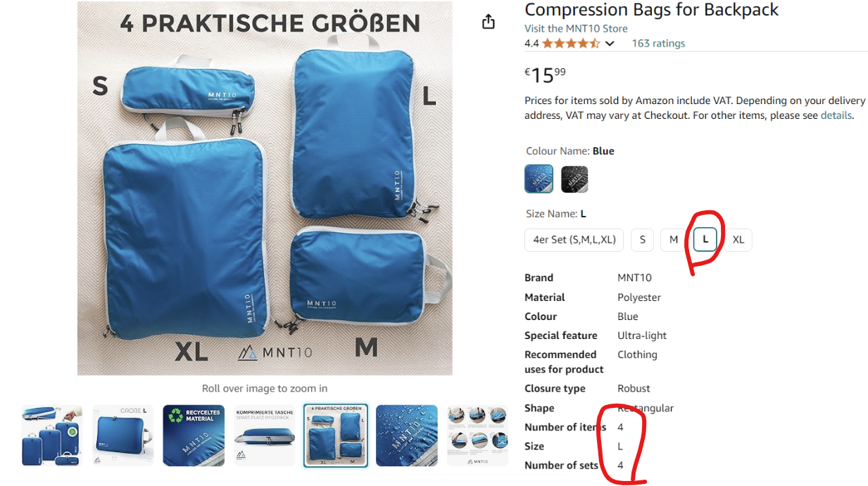The width and height of the screenshot is (868, 486).
Task: Choose the 4er Set (S,M,L,XL) size option
Action: [574, 240]
